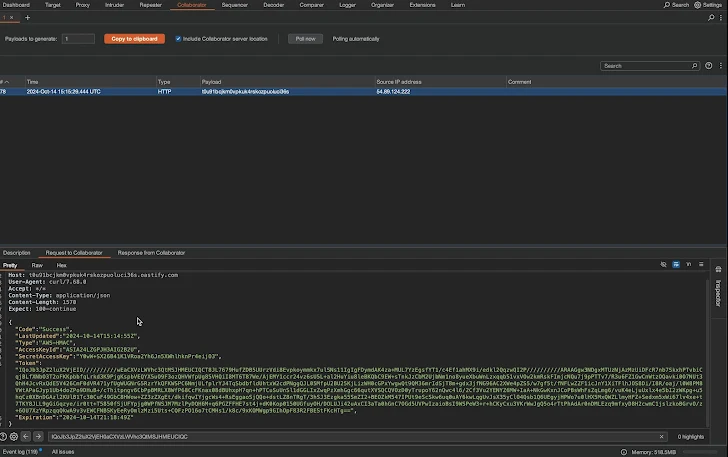Image resolution: width=728 pixels, height=457 pixels.
Task: Switch message view to Hex
Action: click(x=61, y=265)
